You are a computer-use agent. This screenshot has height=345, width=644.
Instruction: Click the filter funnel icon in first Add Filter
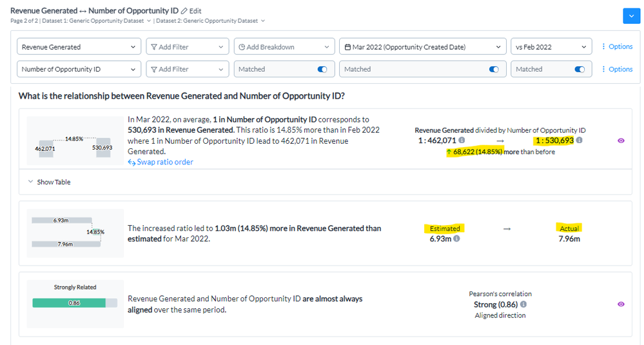coord(154,47)
